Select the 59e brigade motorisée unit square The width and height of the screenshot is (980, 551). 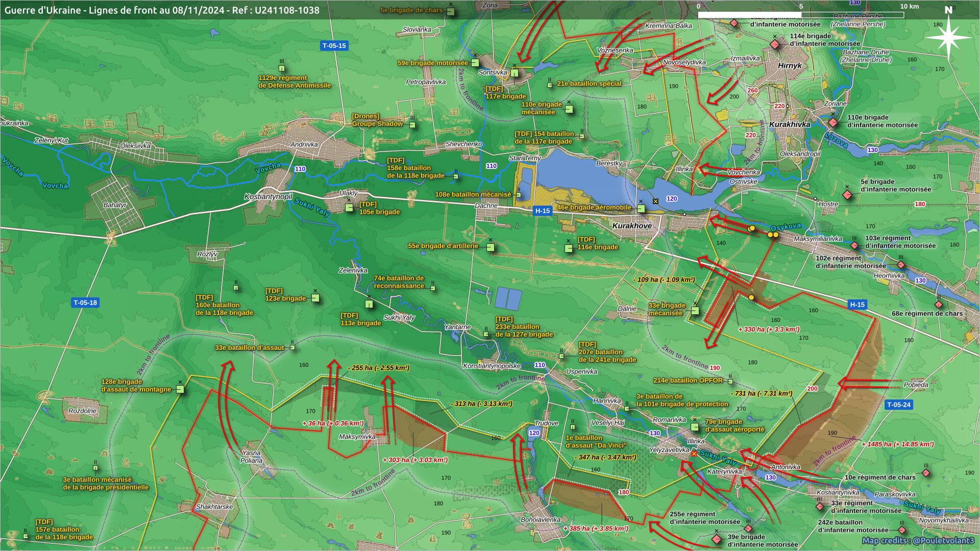pos(475,63)
